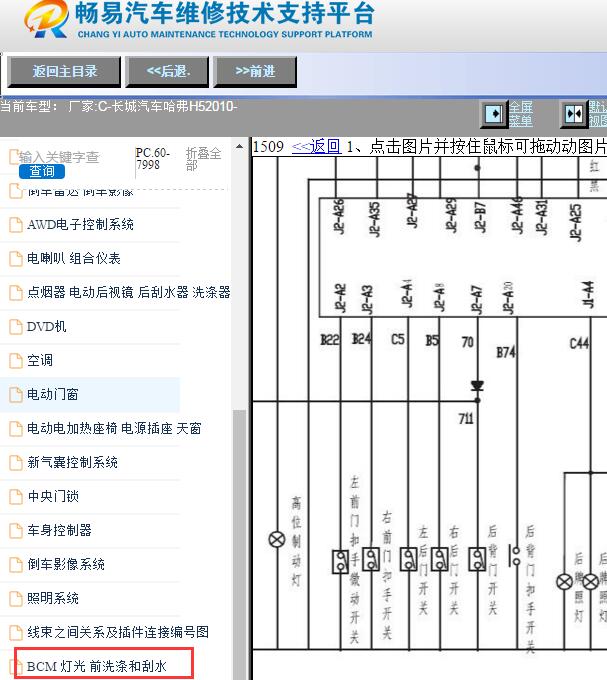Click the document icon beside 电喇叭 组合仪表
The height and width of the screenshot is (680, 607).
click(16, 259)
